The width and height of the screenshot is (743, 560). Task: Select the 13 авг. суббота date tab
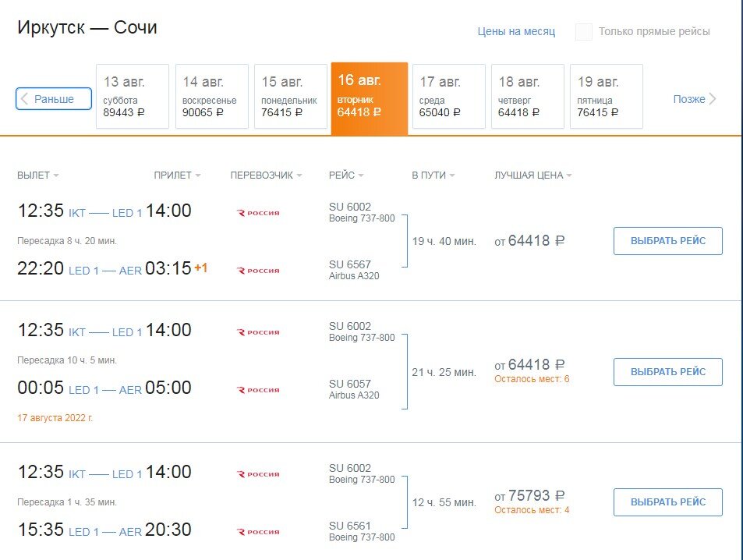click(x=132, y=97)
